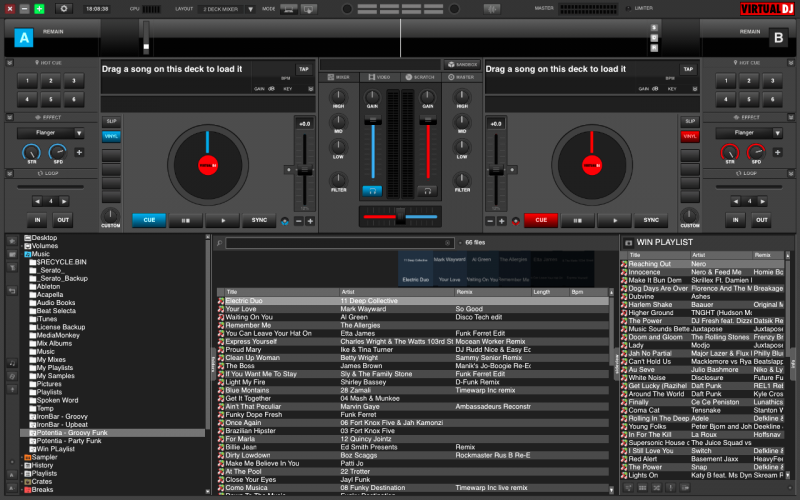Click deck A volume fader
The height and width of the screenshot is (500, 800).
[373, 120]
